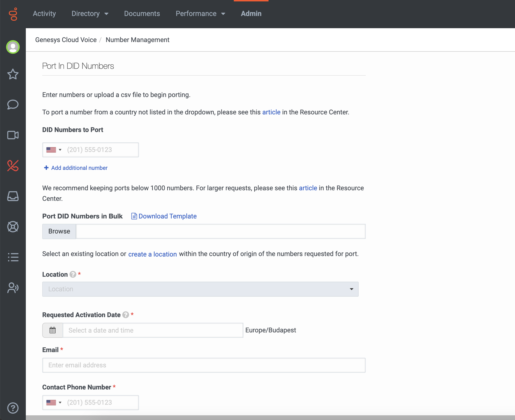Image resolution: width=515 pixels, height=420 pixels.
Task: Open the Inbox tray icon
Action: click(13, 196)
